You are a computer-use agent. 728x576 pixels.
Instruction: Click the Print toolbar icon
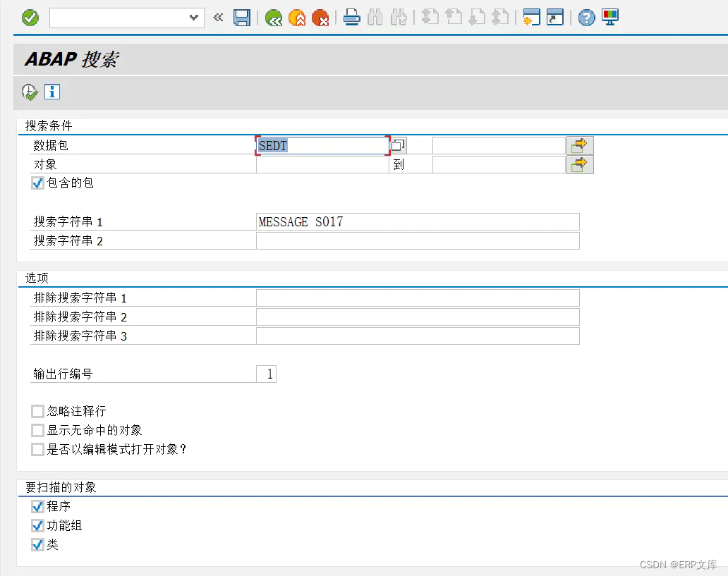(352, 18)
